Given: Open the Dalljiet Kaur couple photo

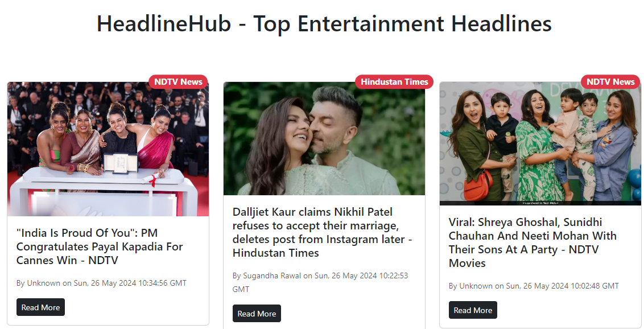Looking at the screenshot, I should pyautogui.click(x=324, y=138).
